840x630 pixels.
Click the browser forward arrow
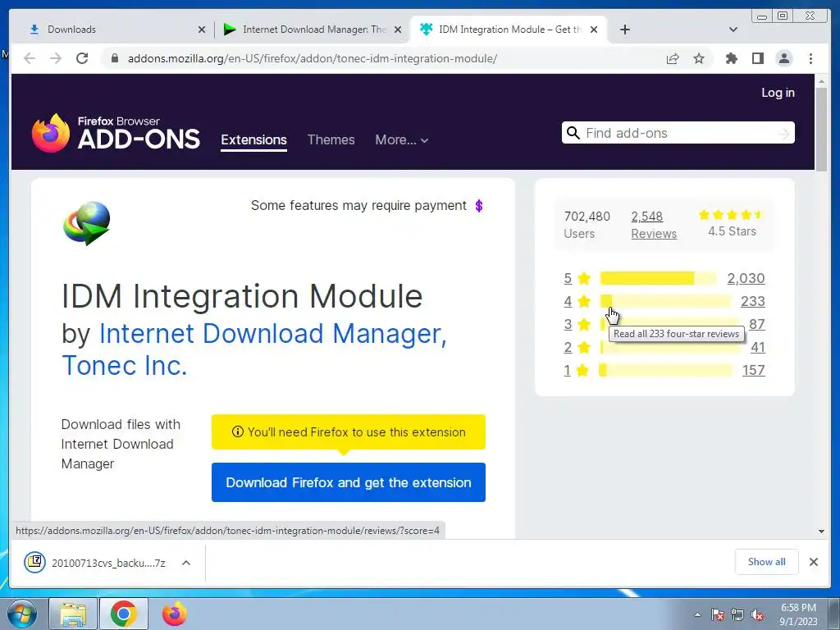[x=56, y=58]
